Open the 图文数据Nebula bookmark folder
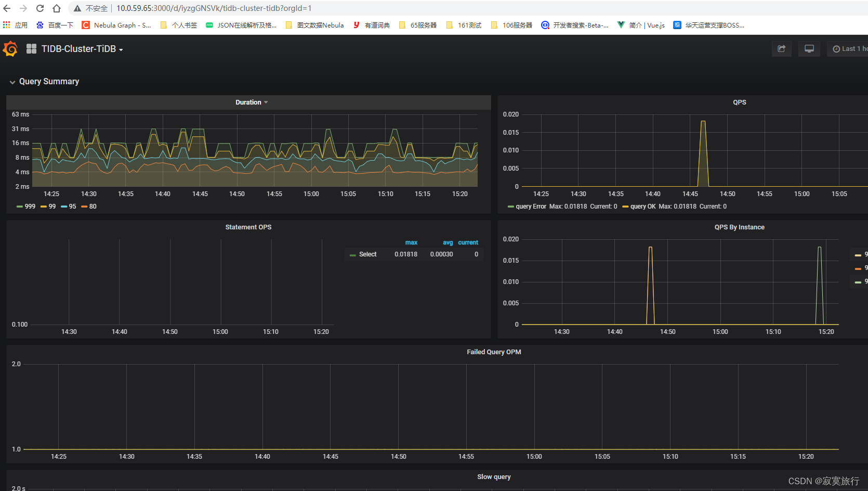This screenshot has height=491, width=868. 314,25
